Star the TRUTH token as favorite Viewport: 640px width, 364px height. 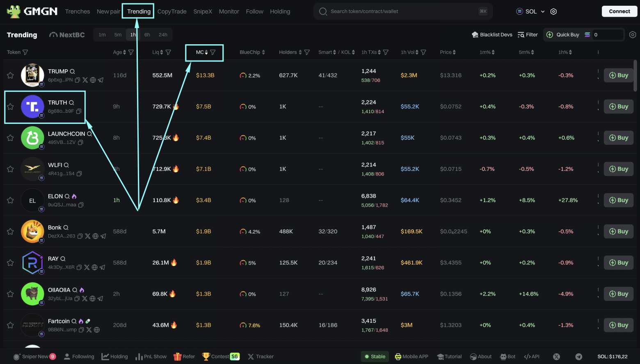pos(10,107)
